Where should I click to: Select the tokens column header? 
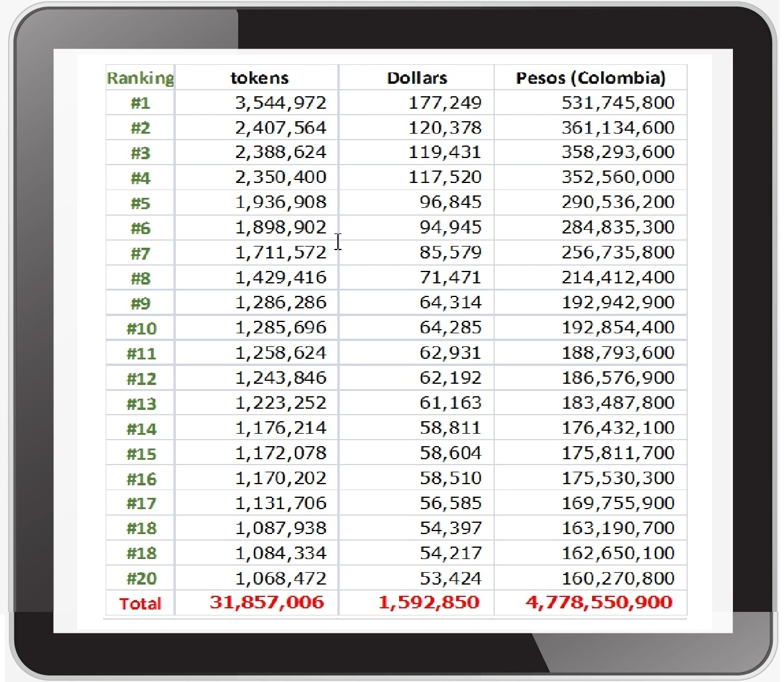coord(260,78)
